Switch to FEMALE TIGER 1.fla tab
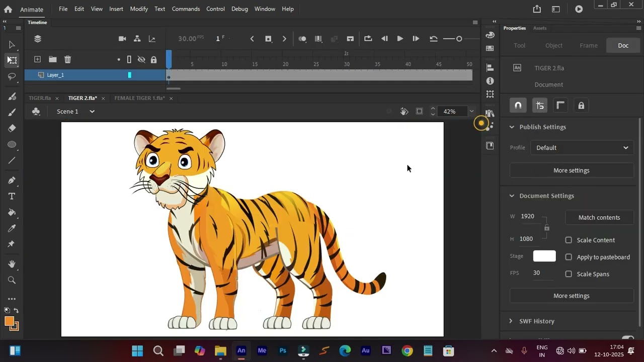This screenshot has height=362, width=644. pyautogui.click(x=139, y=98)
